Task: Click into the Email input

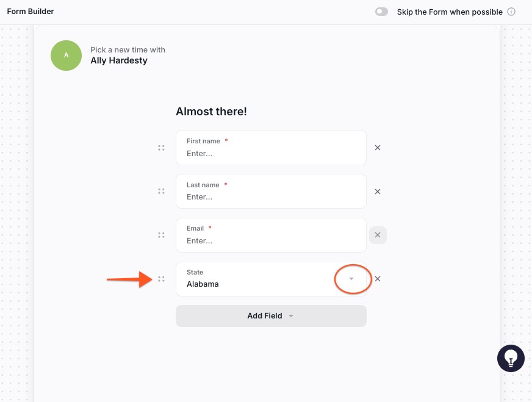Action: 271,235
